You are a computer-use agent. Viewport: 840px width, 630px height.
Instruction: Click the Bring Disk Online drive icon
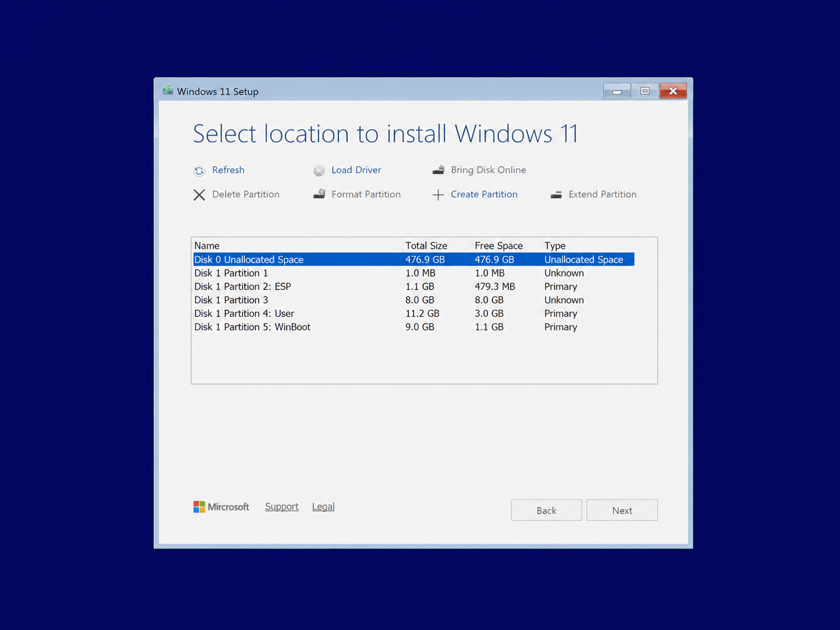[x=439, y=170]
